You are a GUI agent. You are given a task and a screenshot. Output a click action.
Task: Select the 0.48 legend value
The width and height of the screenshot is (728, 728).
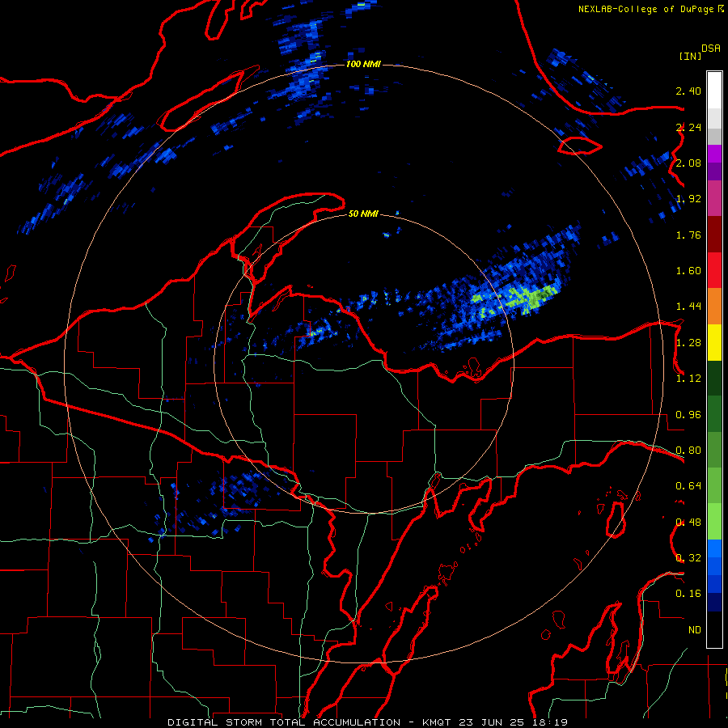(688, 523)
